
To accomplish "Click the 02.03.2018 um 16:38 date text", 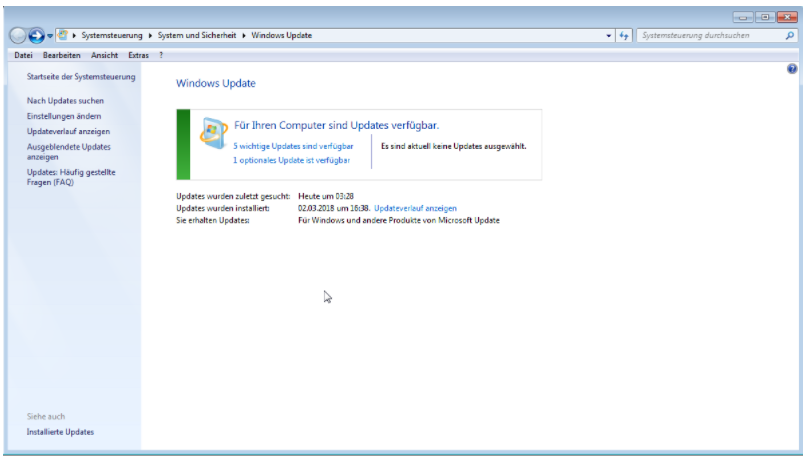I will [x=334, y=208].
